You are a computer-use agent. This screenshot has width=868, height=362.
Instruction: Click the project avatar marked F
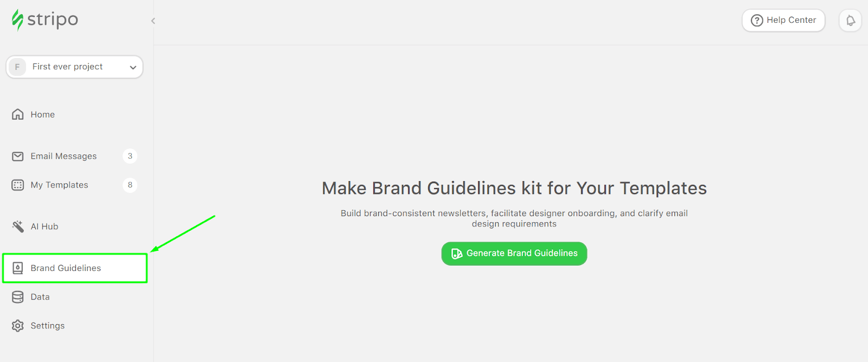tap(17, 67)
